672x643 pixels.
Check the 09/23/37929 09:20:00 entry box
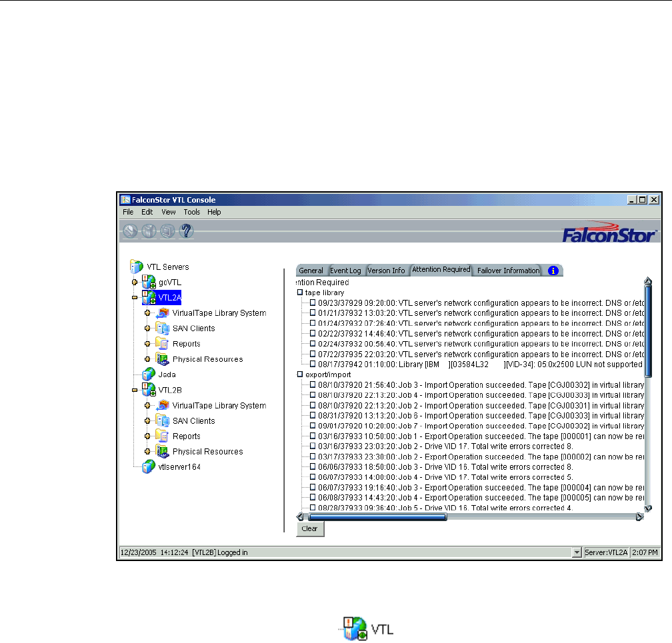pyautogui.click(x=313, y=303)
